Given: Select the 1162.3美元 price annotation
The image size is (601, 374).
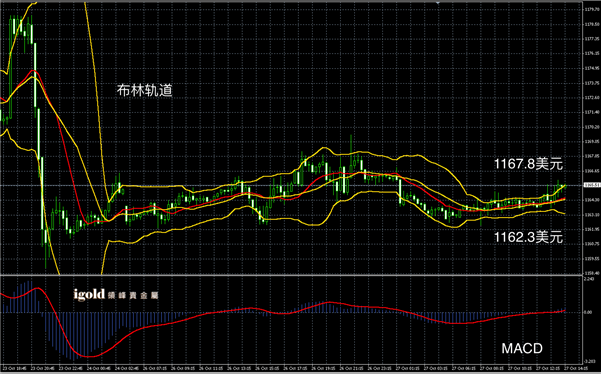Looking at the screenshot, I should 528,238.
